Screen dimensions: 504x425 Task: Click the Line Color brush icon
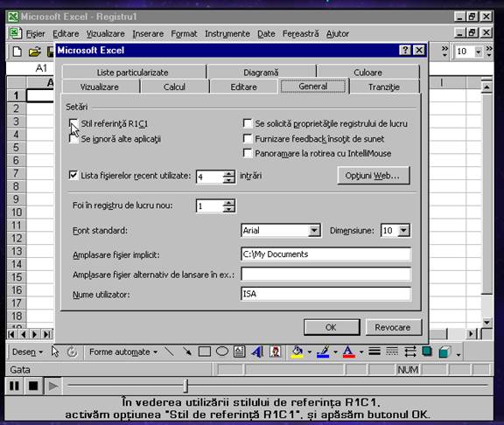(x=323, y=352)
